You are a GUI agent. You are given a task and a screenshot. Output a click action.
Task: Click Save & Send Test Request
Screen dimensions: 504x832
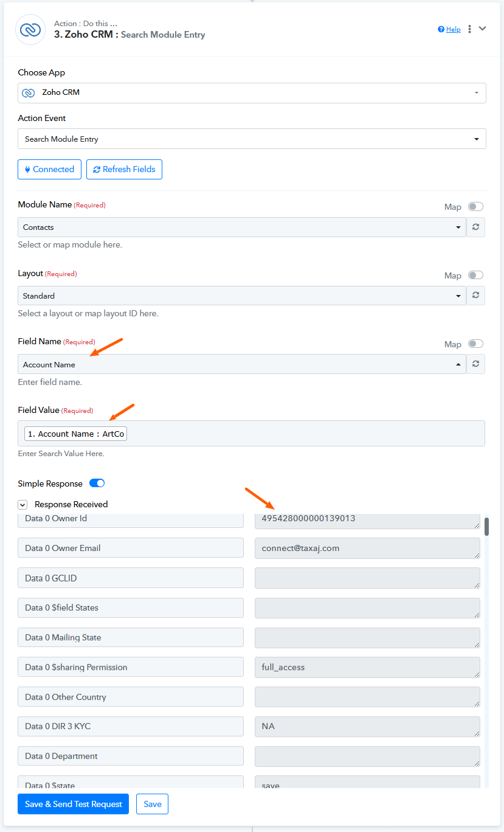click(x=74, y=804)
